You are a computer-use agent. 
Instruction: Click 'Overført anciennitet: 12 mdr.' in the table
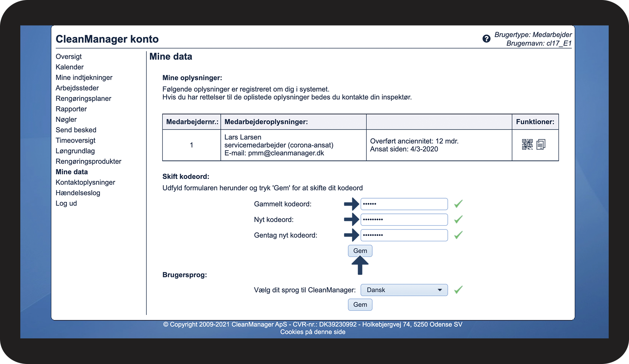[x=414, y=141]
